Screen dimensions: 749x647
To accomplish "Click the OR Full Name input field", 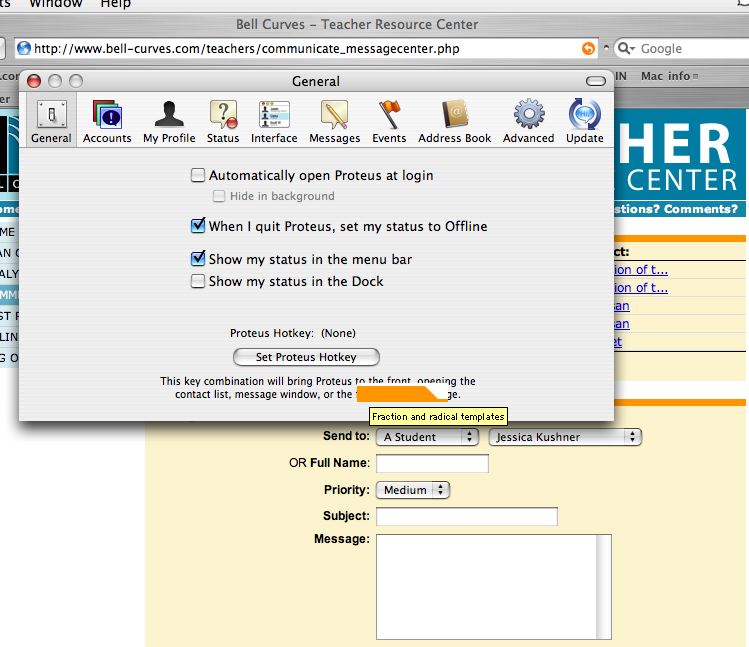I will (432, 463).
